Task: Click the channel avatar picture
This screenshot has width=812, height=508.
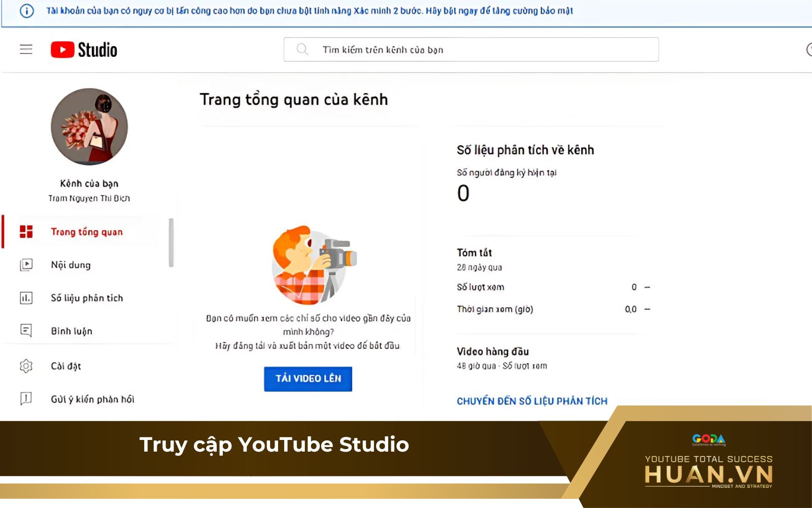Action: [89, 126]
